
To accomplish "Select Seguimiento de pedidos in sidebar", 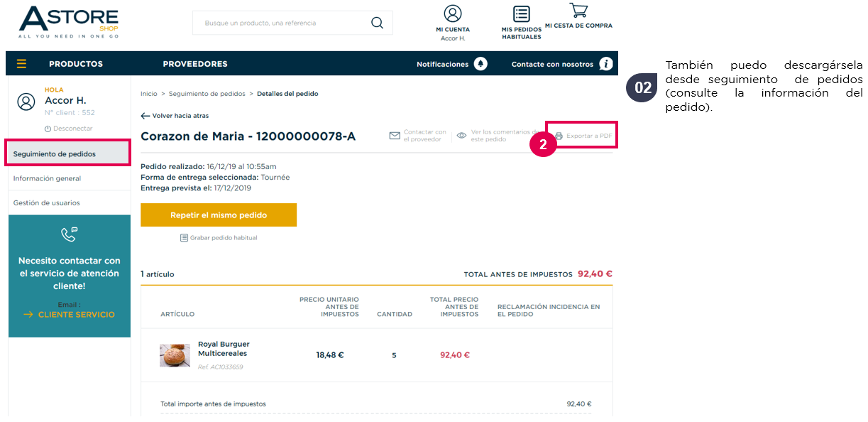I will [68, 153].
